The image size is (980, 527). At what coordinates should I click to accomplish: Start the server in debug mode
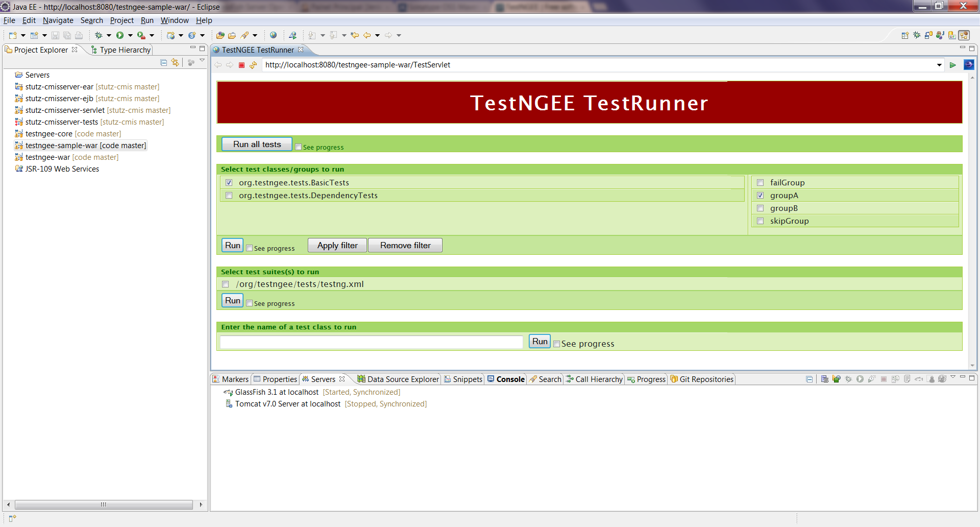click(x=848, y=379)
